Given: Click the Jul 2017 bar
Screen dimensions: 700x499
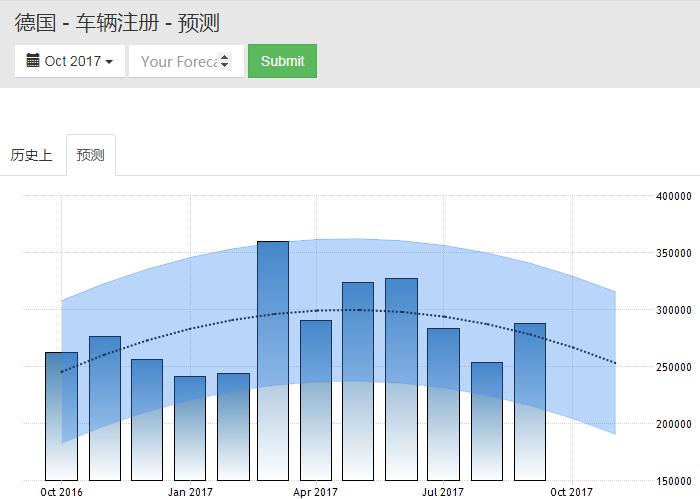Looking at the screenshot, I should click(x=443, y=404).
